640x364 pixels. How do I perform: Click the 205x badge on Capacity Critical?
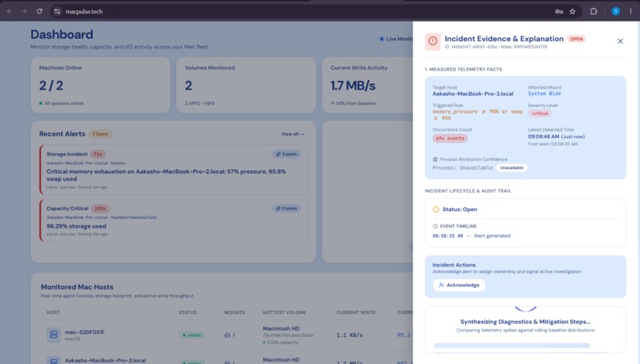(x=100, y=209)
